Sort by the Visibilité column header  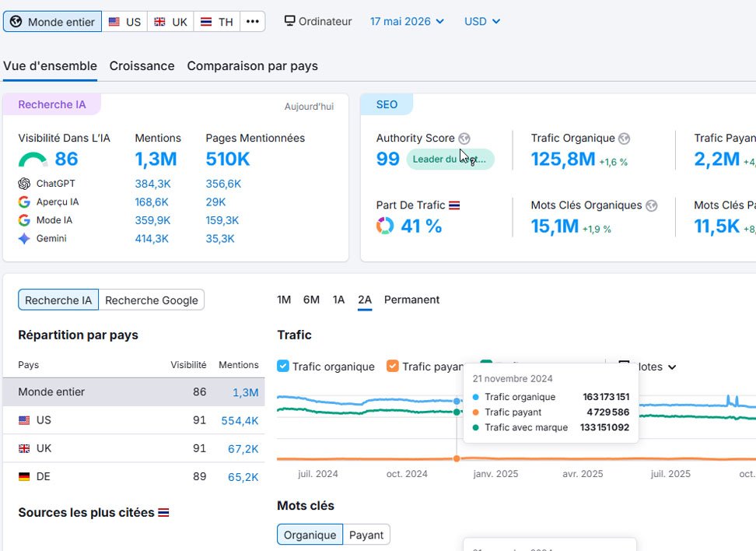tap(188, 365)
